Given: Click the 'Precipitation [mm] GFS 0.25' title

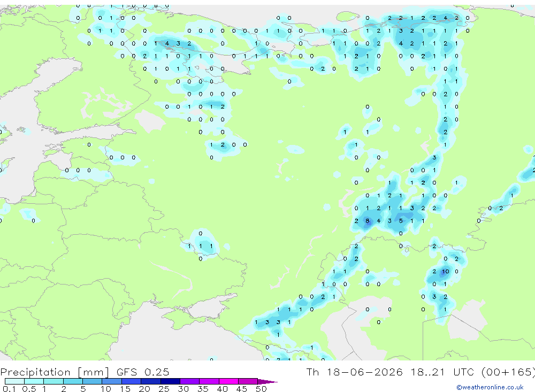Looking at the screenshot, I should pyautogui.click(x=85, y=372).
